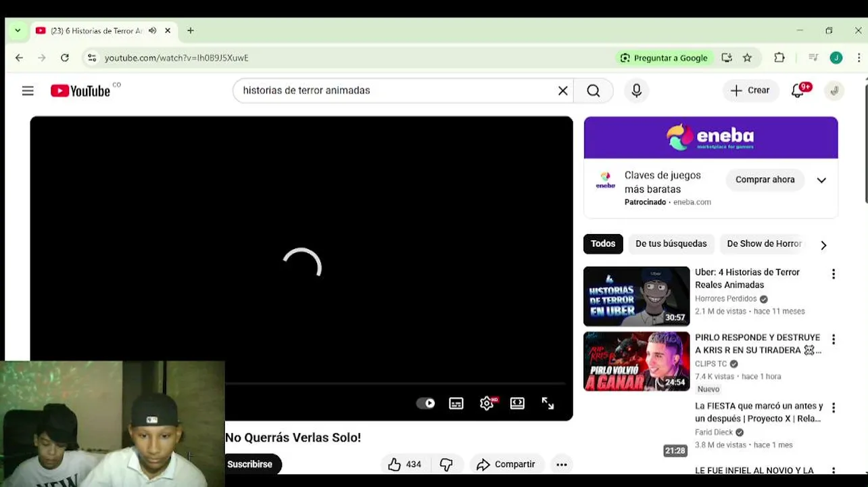Open title Uber: 4 Historias de Terror Reales
868x487 pixels.
[x=747, y=278]
